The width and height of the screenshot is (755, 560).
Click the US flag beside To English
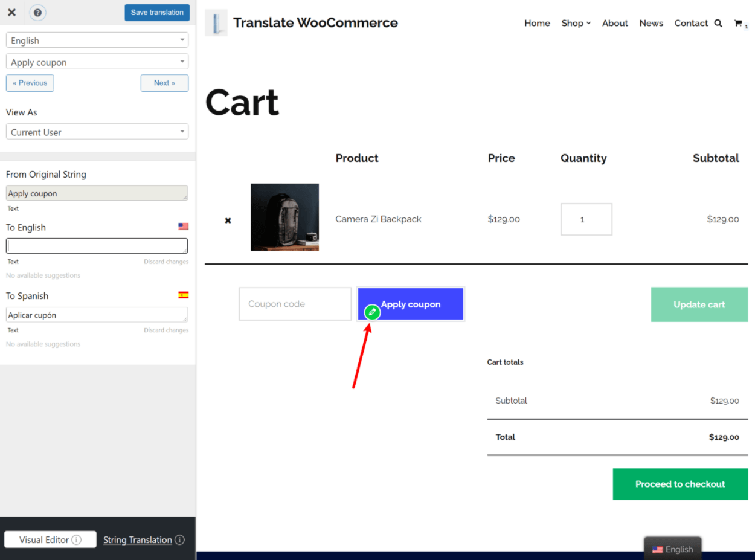point(184,226)
